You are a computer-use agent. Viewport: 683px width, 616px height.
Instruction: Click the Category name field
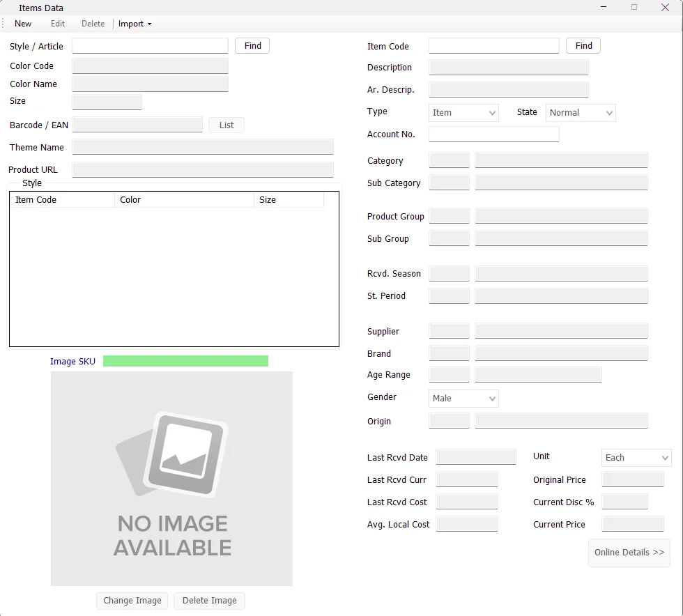coord(561,160)
